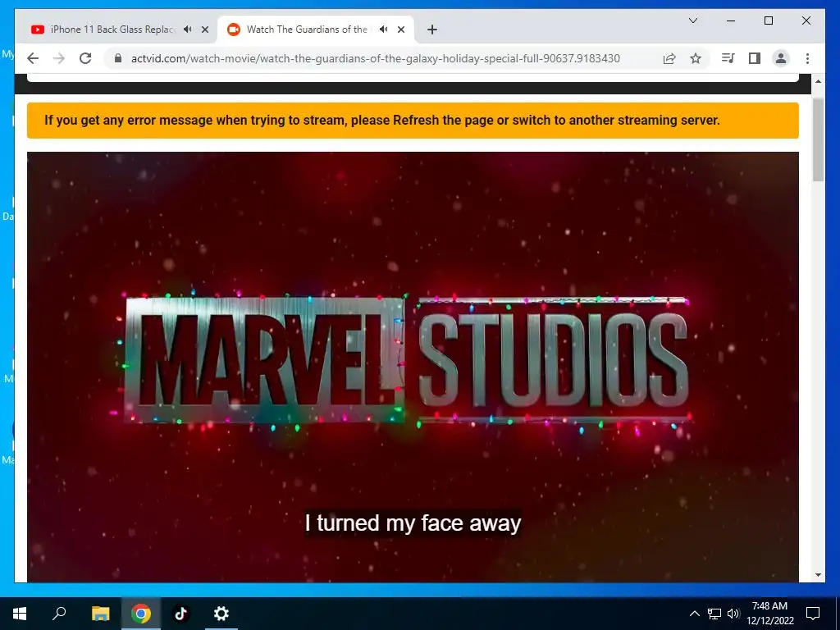Focus the actvid.com address bar

tap(375, 58)
